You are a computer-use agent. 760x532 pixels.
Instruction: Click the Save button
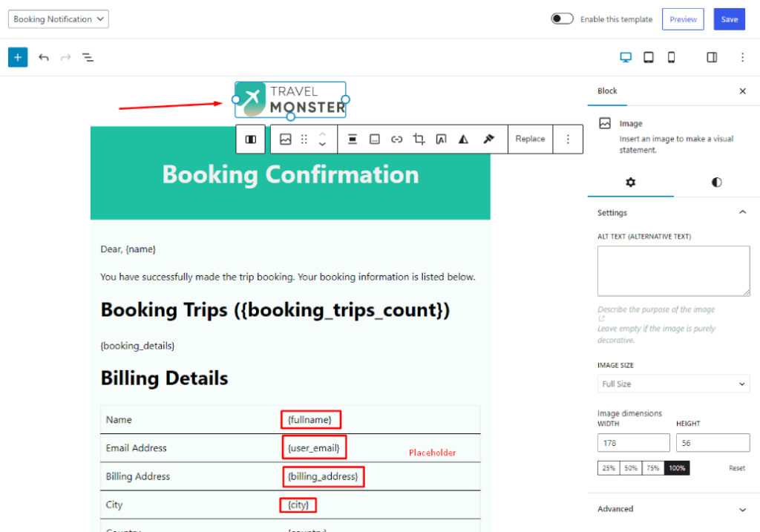click(729, 19)
